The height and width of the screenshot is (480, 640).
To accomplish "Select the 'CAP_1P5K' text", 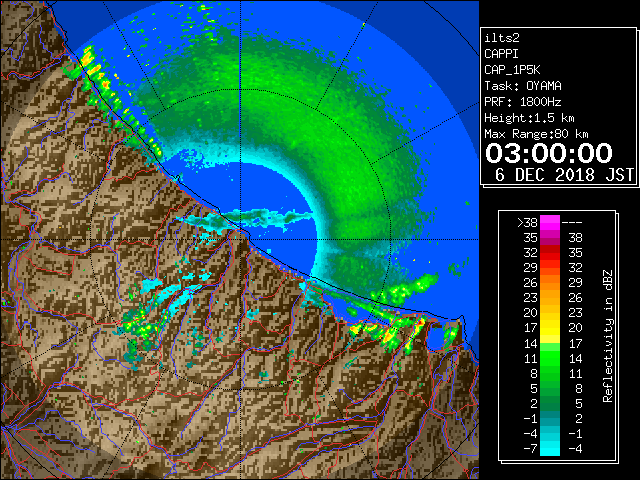I will coord(512,70).
